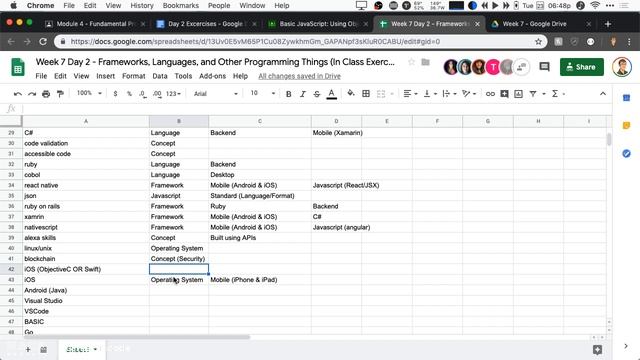This screenshot has width=640, height=360.
Task: Open the comment history icon
Action: pyautogui.click(x=544, y=67)
